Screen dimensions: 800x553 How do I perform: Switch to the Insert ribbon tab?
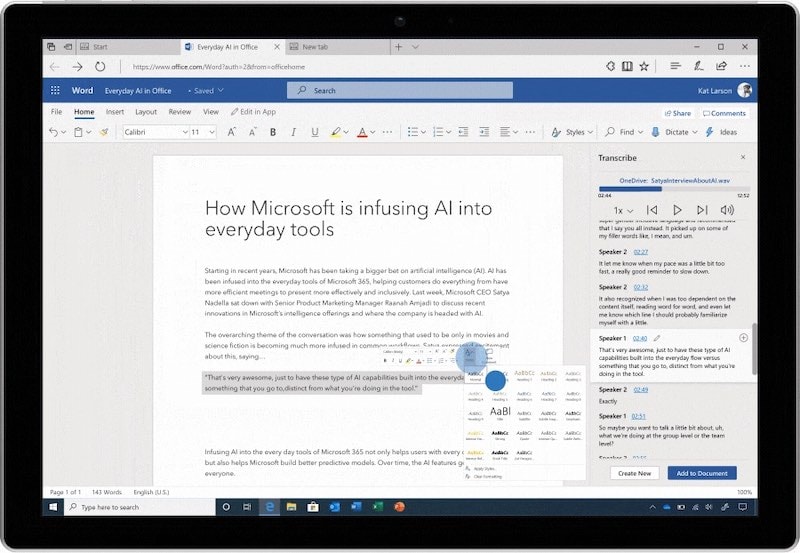115,112
